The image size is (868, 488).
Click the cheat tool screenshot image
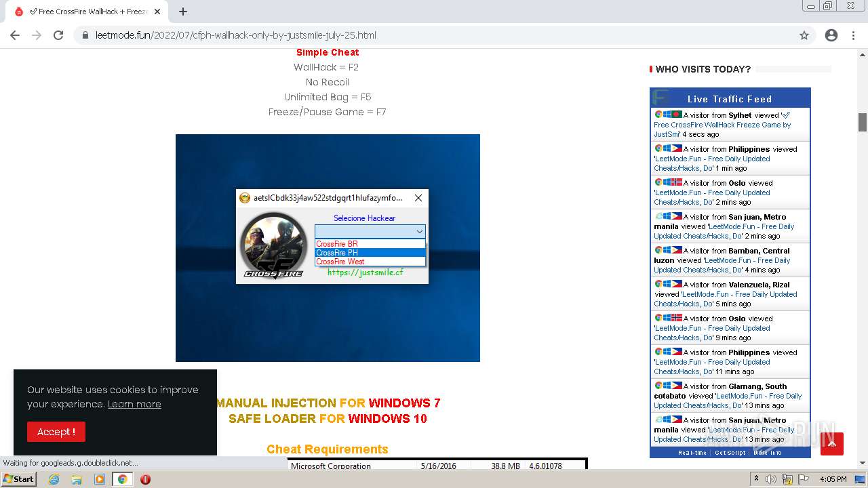(x=328, y=248)
